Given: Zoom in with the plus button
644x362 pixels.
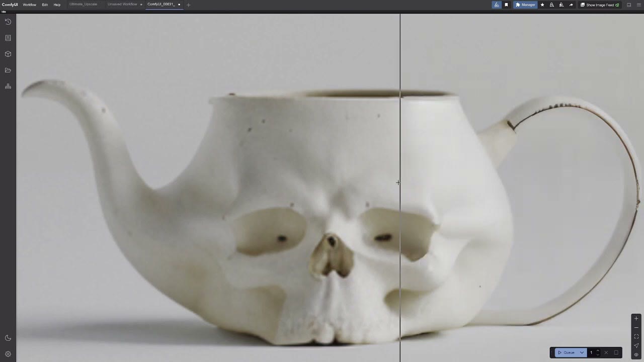Looking at the screenshot, I should [x=636, y=318].
